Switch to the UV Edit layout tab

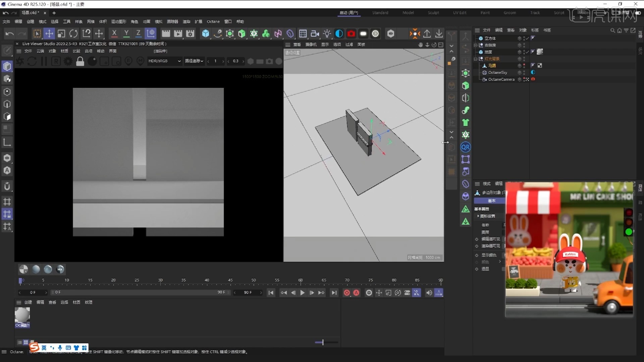point(460,12)
